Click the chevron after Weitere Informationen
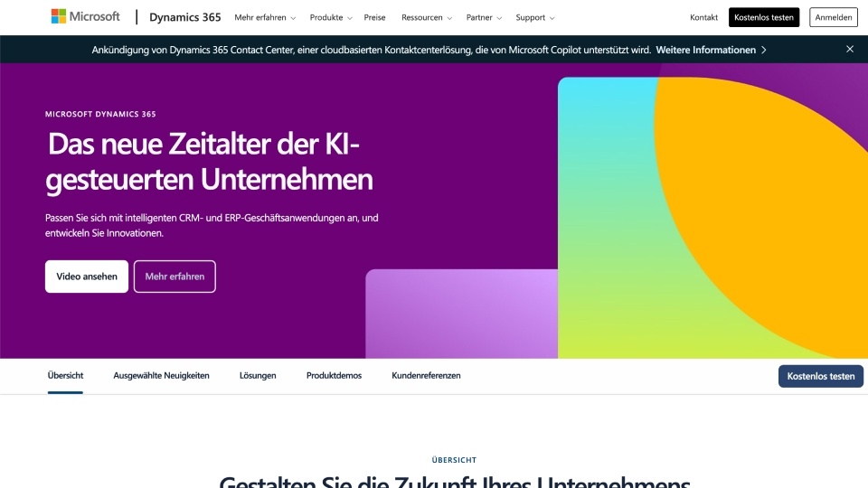Screen dimensions: 868x488 pos(764,50)
